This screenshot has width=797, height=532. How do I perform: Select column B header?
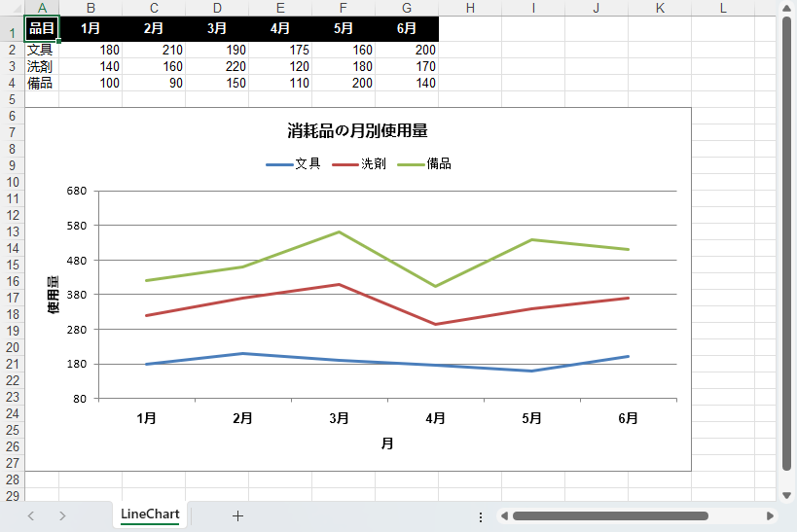coord(91,8)
